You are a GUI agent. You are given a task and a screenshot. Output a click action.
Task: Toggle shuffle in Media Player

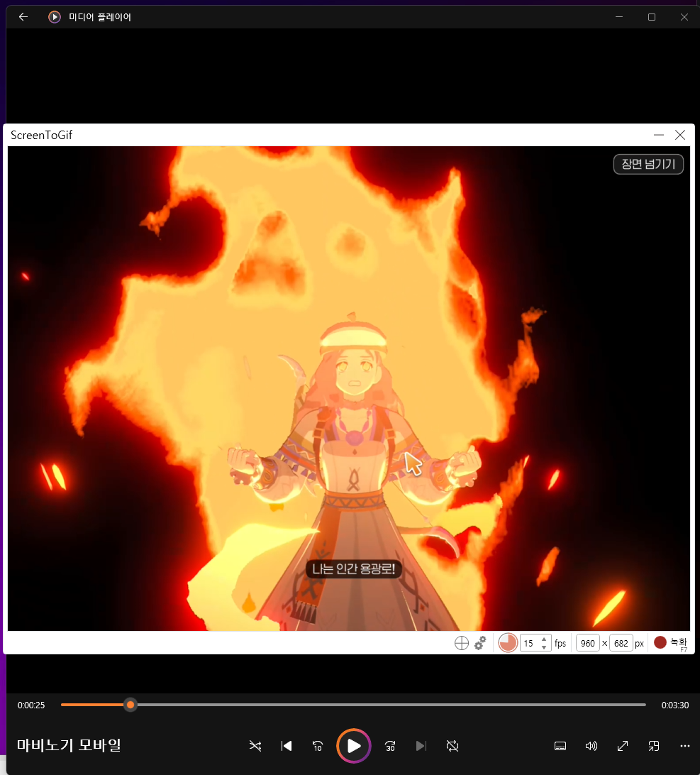coord(255,746)
